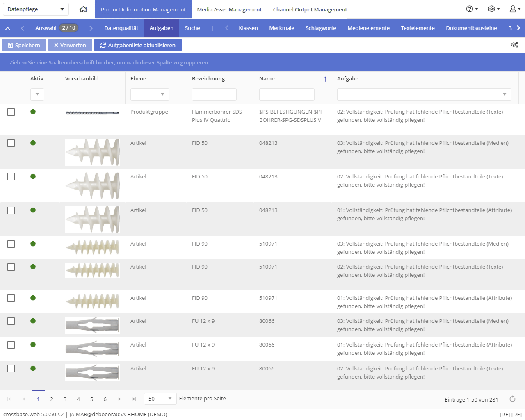Select checkbox for Hammerbohrer SDS Plus IV row
Viewport: 525px width, 420px height.
coord(11,112)
